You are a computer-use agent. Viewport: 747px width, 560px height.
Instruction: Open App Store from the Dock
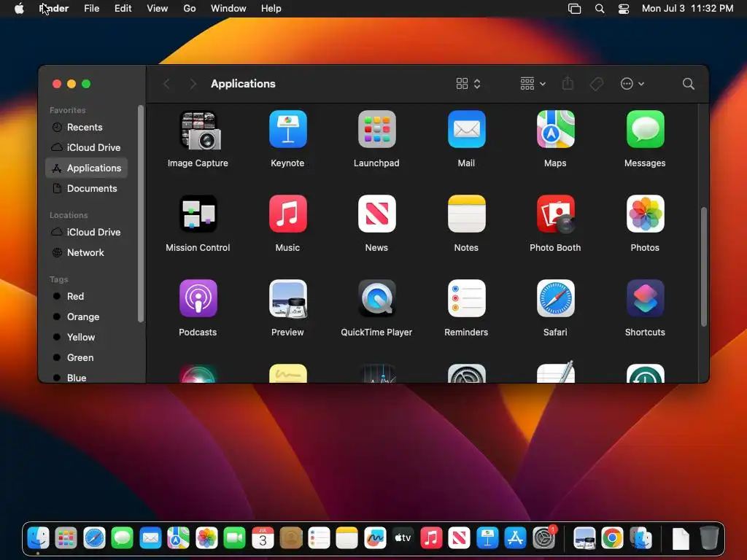click(516, 539)
